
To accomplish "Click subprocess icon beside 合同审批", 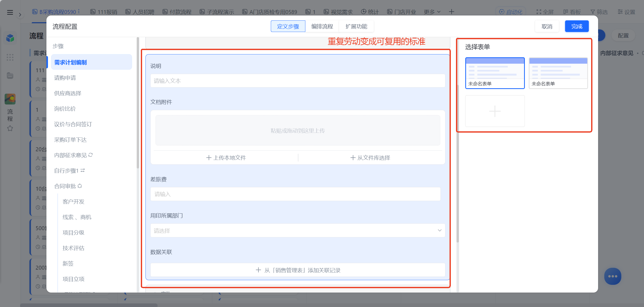I will [x=80, y=186].
